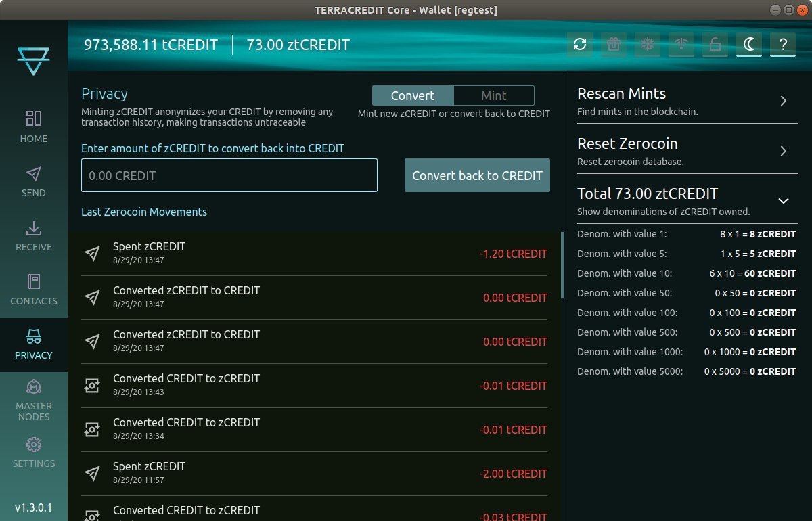Click the sync status icon in header

[x=579, y=45]
